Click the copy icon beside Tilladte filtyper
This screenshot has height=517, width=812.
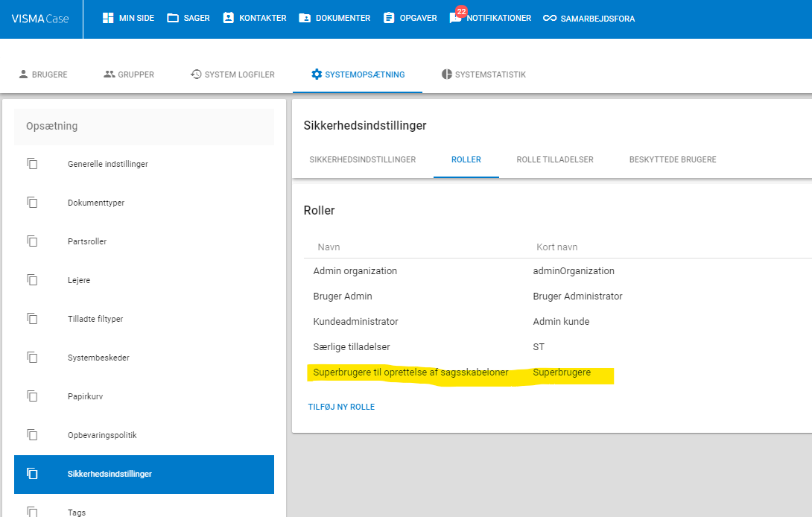[32, 318]
